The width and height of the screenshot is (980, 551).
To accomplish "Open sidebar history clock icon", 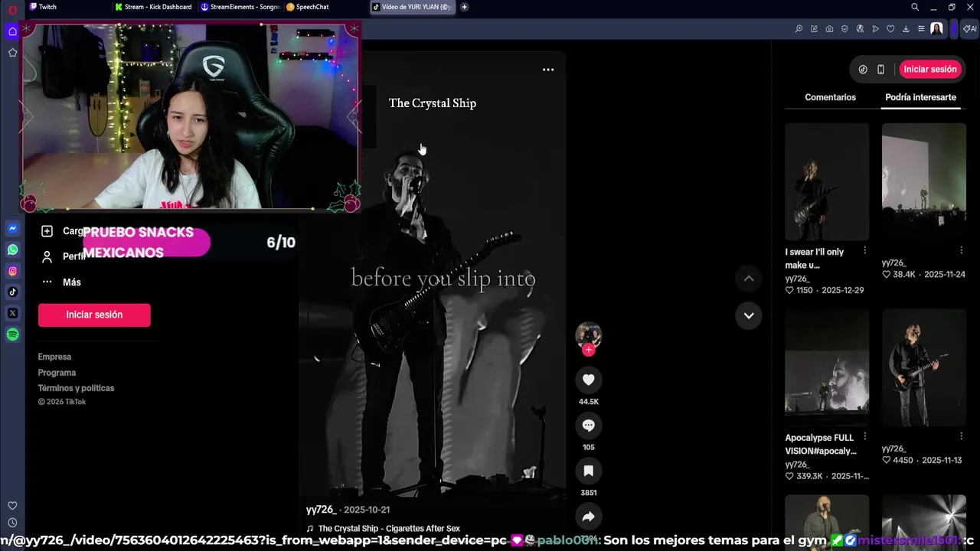I will (12, 523).
